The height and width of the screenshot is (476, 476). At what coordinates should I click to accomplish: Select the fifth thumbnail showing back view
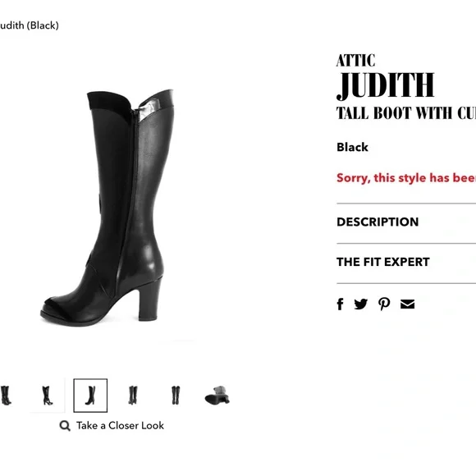coord(176,396)
